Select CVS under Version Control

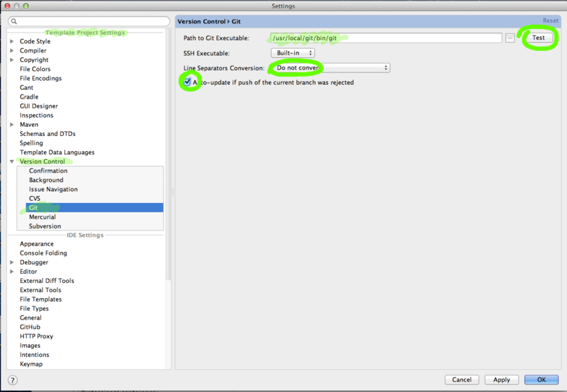pos(35,198)
